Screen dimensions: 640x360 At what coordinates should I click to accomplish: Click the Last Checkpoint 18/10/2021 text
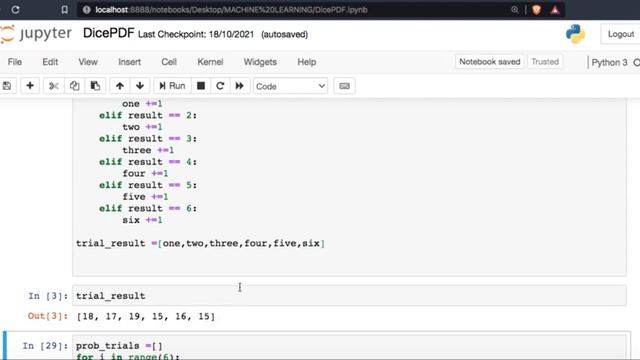click(196, 34)
